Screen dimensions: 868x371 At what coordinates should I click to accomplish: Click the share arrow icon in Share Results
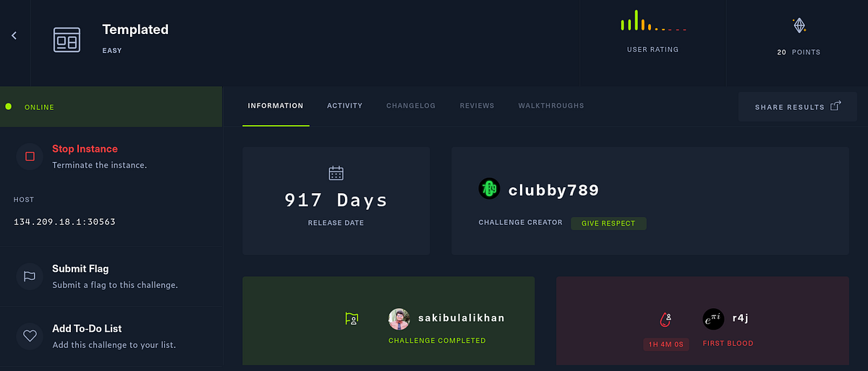coord(835,106)
